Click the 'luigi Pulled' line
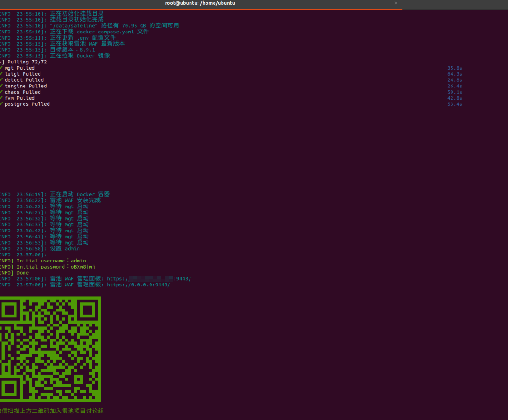The image size is (508, 420). pos(20,74)
